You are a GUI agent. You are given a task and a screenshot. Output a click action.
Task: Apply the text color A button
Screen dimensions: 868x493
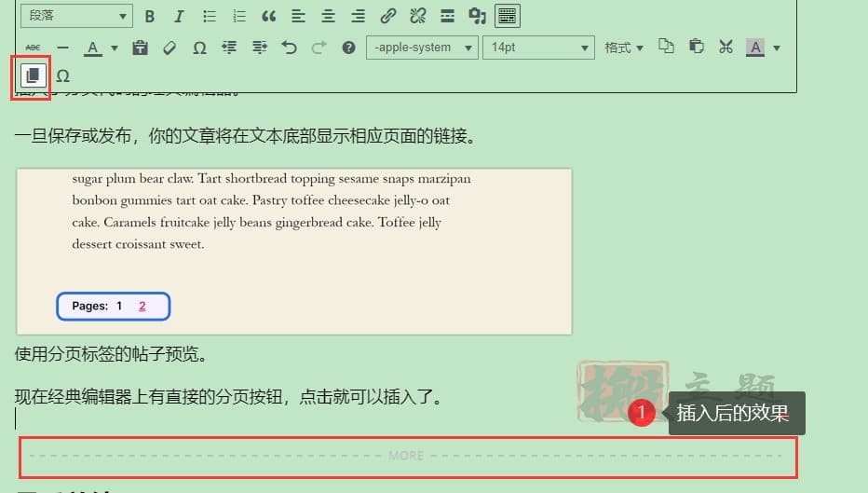(x=93, y=48)
